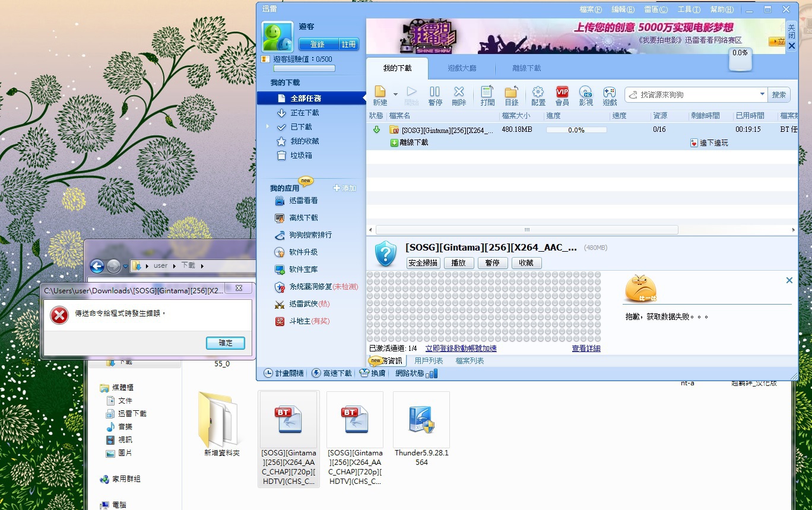Click the 計畫關機 clock icon
The image size is (812, 510).
[x=268, y=373]
